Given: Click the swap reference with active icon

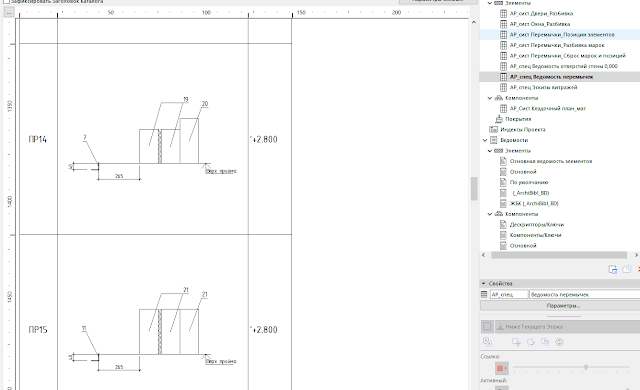Looking at the screenshot, I should click(x=487, y=342).
